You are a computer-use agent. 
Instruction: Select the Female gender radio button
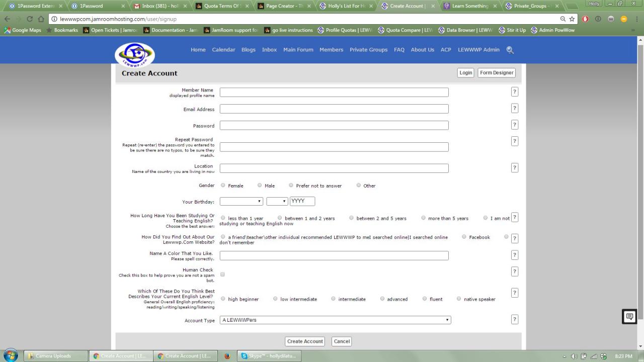[223, 186]
